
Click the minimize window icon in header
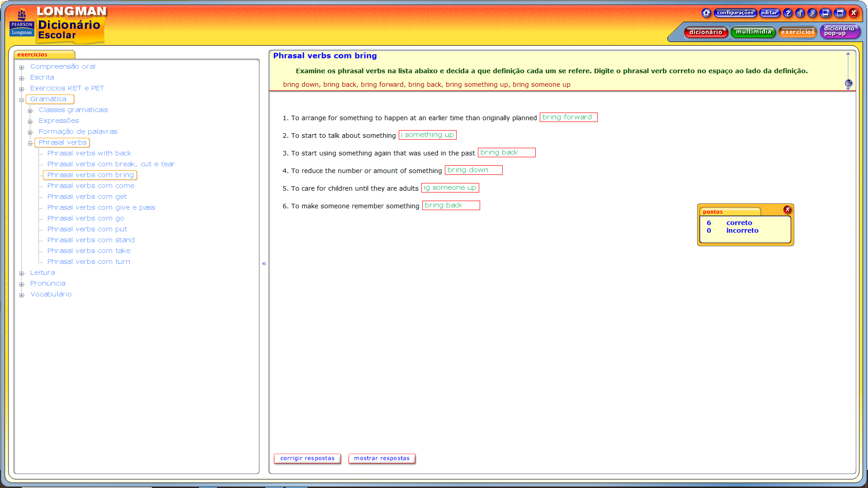pyautogui.click(x=826, y=13)
